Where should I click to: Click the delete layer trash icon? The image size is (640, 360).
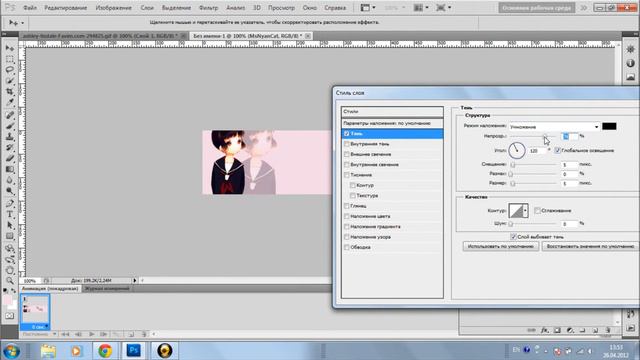608,330
